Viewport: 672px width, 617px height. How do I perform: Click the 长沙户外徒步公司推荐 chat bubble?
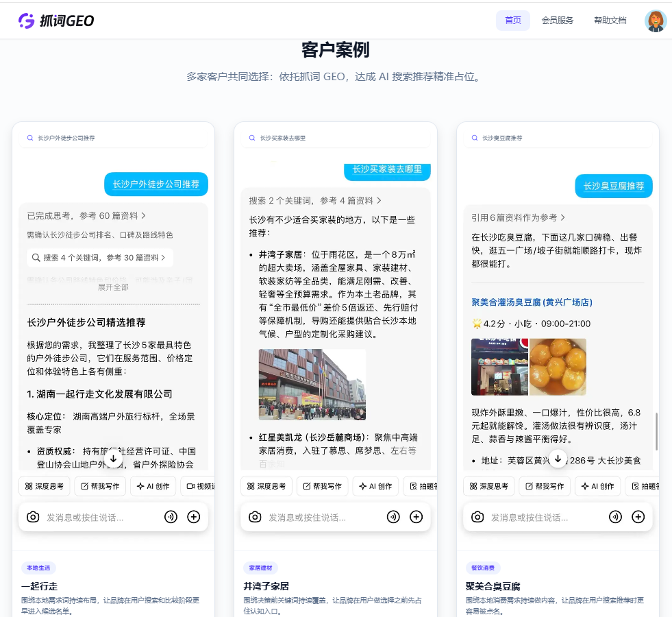(156, 184)
